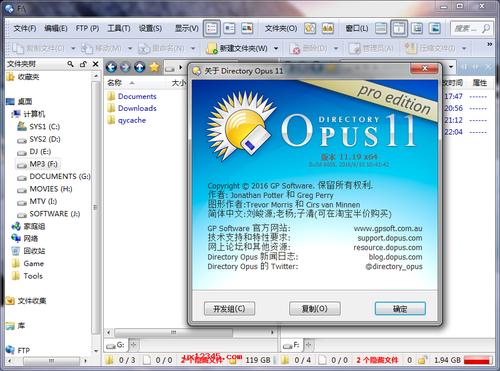The width and height of the screenshot is (500, 371).
Task: Open the FTP (P) menu
Action: [x=87, y=28]
